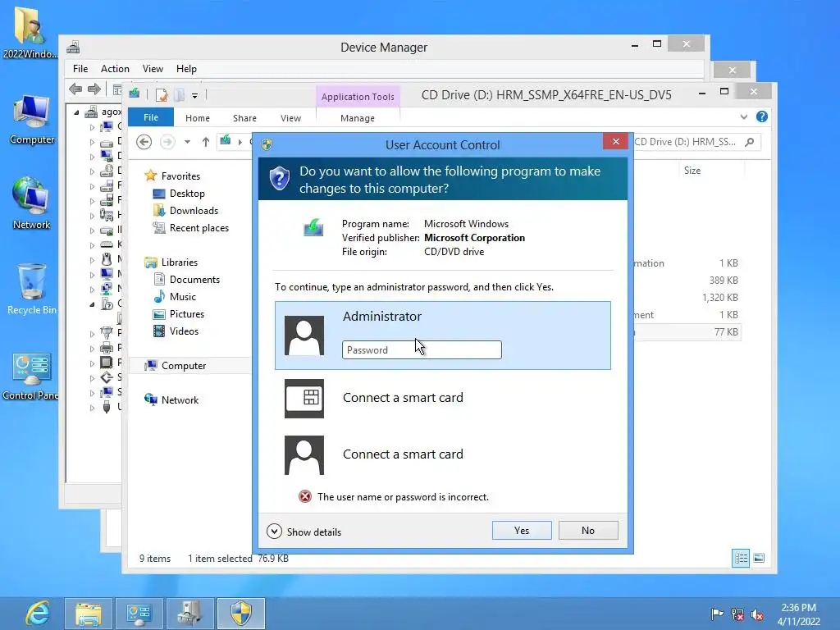Screen dimensions: 840x630
Task: Click Device Manager back arrow toolbar icon
Action: point(75,89)
